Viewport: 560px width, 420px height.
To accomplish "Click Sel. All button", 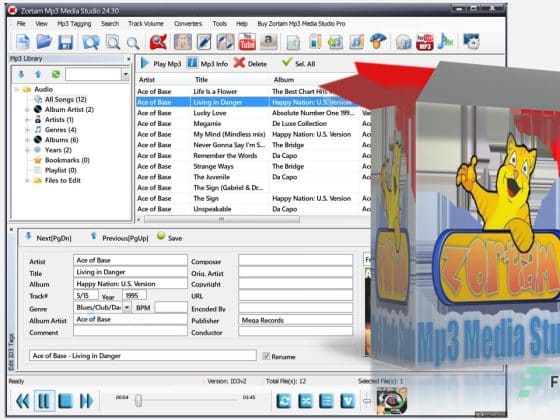I will pos(299,64).
